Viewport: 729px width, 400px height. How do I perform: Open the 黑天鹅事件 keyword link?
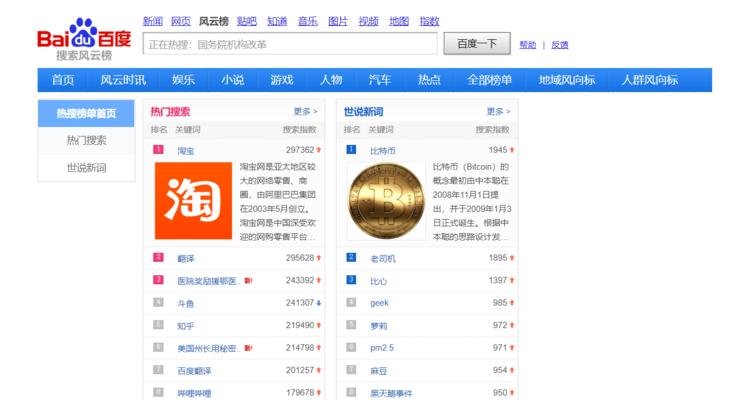point(391,393)
